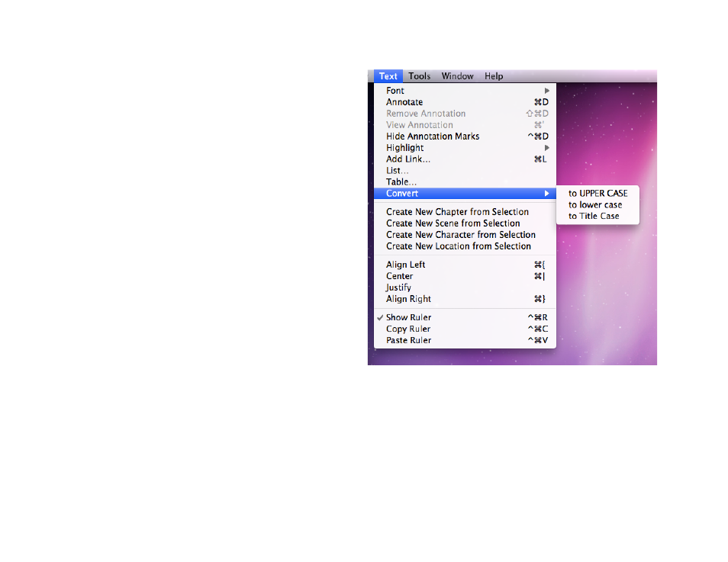Select Align Right alignment
The width and height of the screenshot is (728, 562).
coord(465,299)
